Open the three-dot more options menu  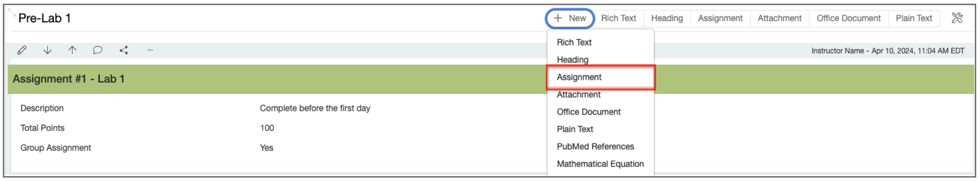pyautogui.click(x=150, y=50)
